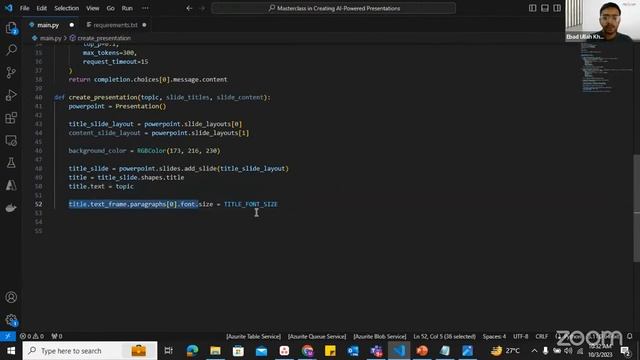Open Outlook from taskbar
640x360 pixels.
point(353,351)
